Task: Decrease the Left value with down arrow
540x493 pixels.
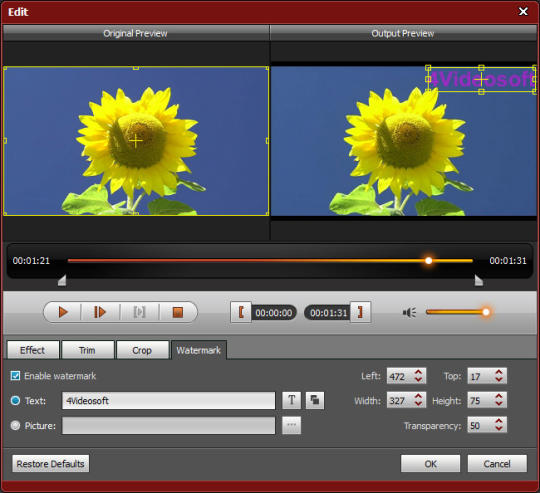Action: 418,379
